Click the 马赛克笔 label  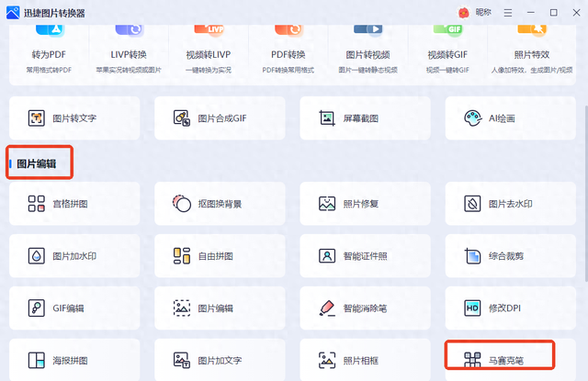506,361
